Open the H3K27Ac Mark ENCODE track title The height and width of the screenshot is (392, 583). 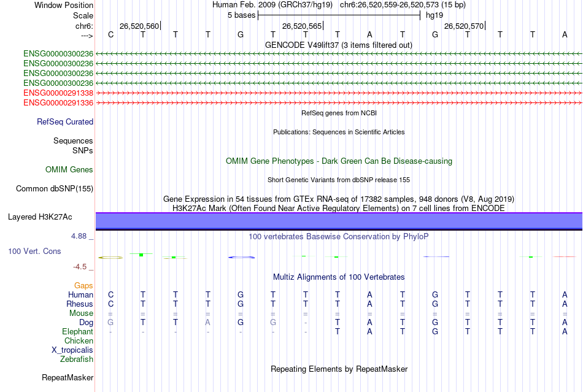point(339,208)
